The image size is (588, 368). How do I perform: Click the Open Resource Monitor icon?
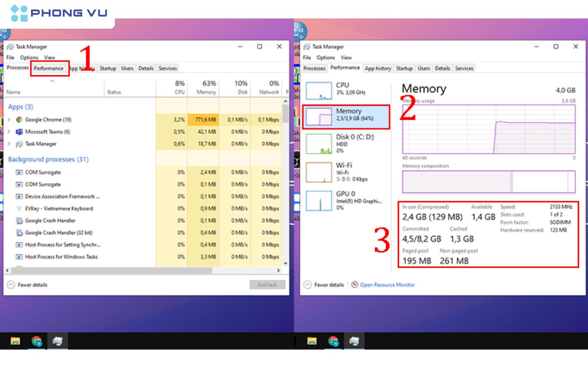(354, 285)
